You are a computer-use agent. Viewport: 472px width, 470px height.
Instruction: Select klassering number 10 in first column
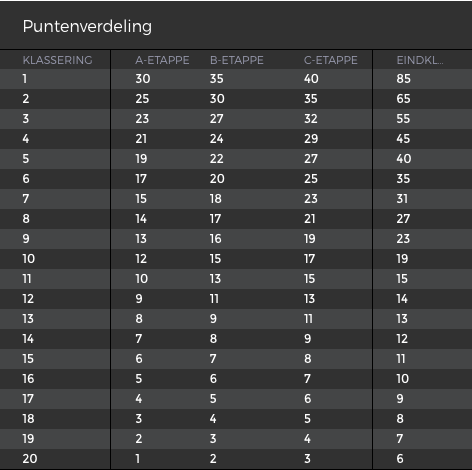pyautogui.click(x=29, y=259)
